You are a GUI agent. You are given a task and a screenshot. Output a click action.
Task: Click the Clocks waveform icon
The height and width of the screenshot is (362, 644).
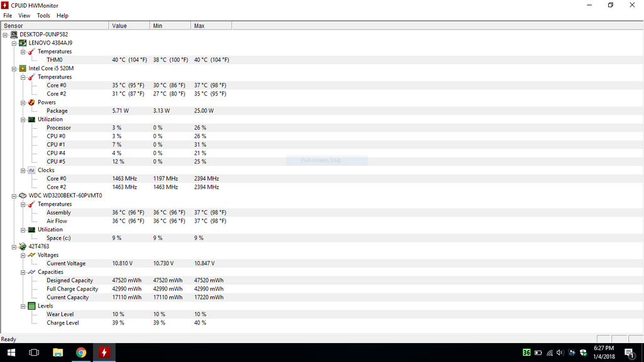pyautogui.click(x=31, y=170)
